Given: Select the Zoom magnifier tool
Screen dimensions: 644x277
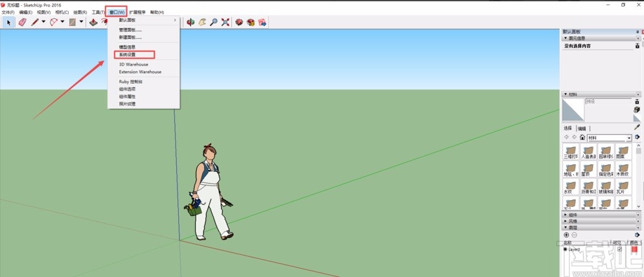Looking at the screenshot, I should 214,22.
